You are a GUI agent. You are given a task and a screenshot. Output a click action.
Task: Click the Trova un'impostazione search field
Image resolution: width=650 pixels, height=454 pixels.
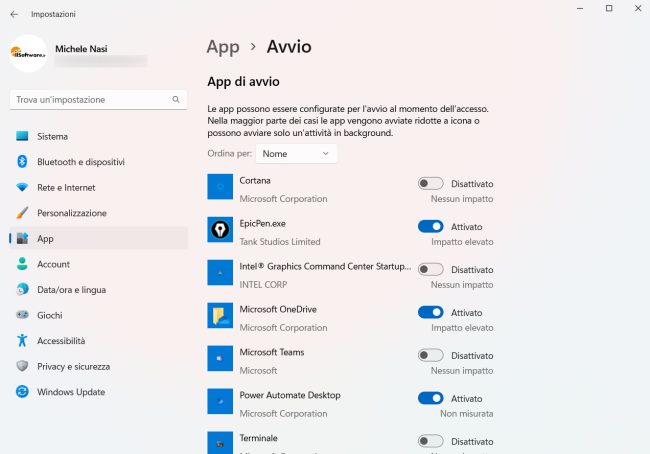pos(90,100)
